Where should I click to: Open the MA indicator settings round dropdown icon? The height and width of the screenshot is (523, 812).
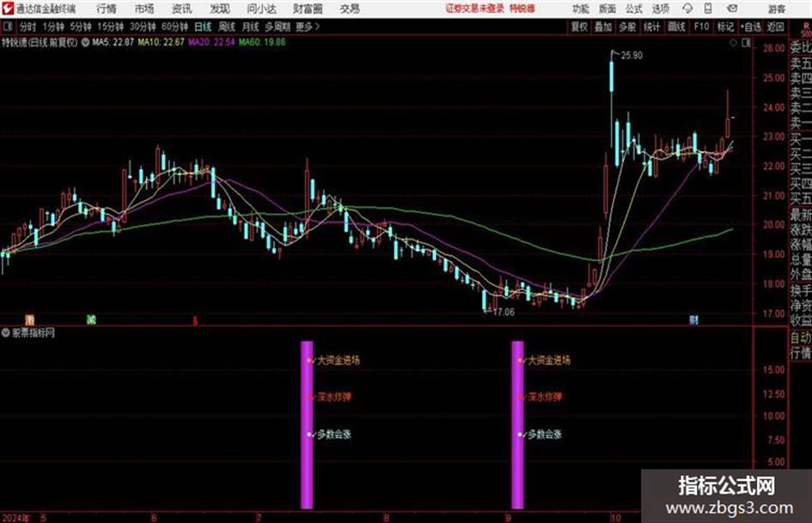click(85, 42)
